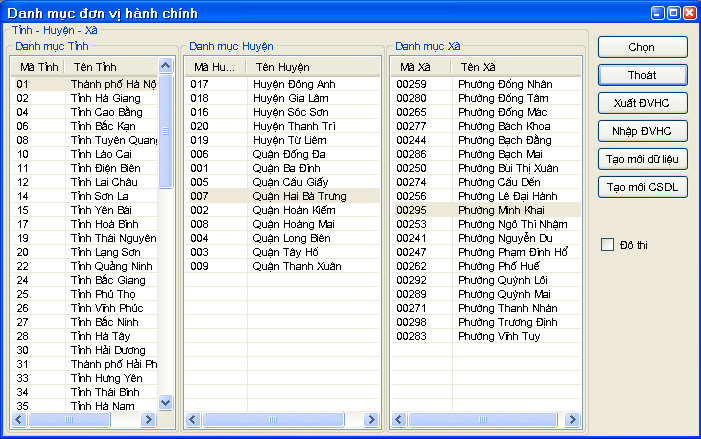Select Quận Đống Đa row
This screenshot has height=439, width=701.
(x=283, y=154)
